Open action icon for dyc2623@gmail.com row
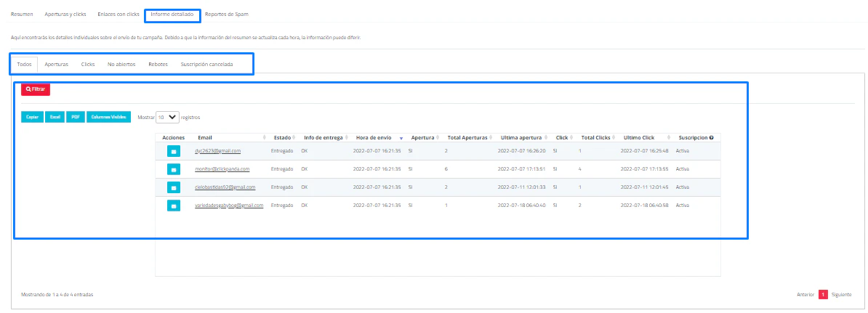This screenshot has height=313, width=868. pos(173,151)
